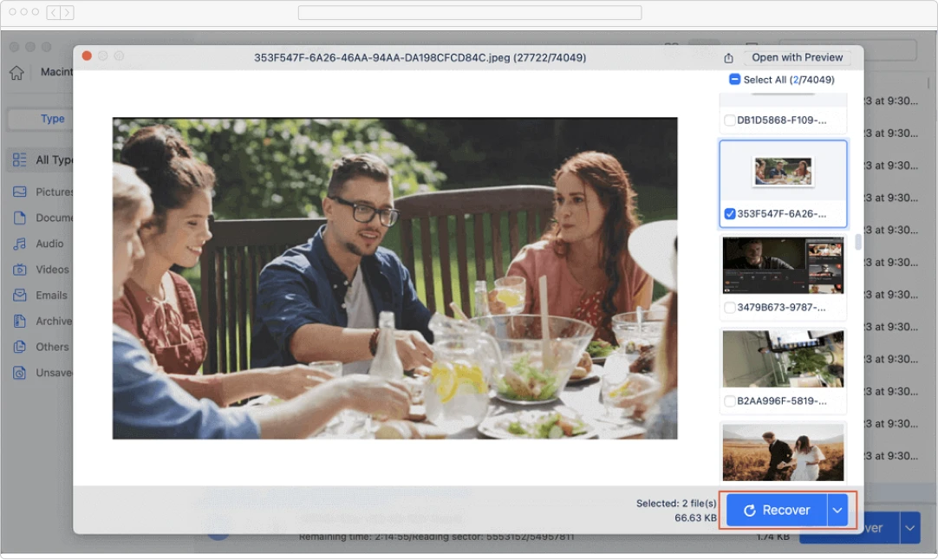Click the Emails envelope icon

(x=19, y=296)
